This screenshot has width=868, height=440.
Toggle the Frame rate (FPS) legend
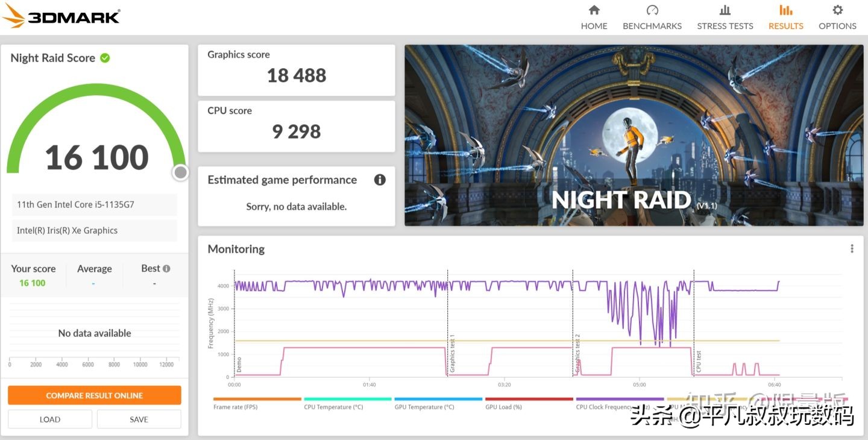[257, 403]
